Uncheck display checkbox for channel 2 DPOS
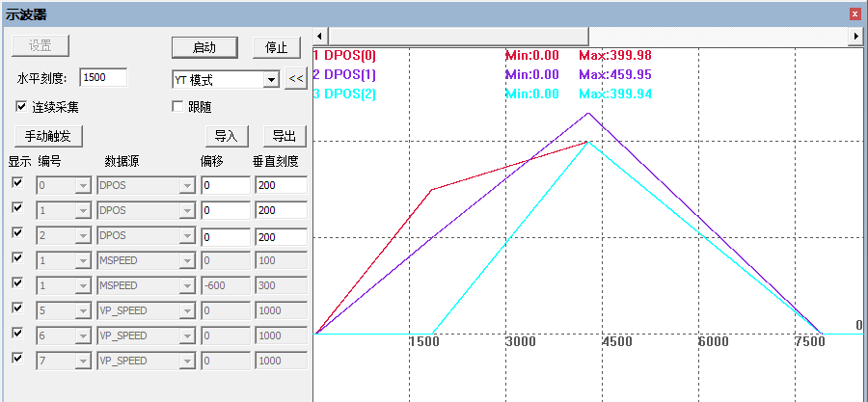The width and height of the screenshot is (868, 402). click(17, 232)
